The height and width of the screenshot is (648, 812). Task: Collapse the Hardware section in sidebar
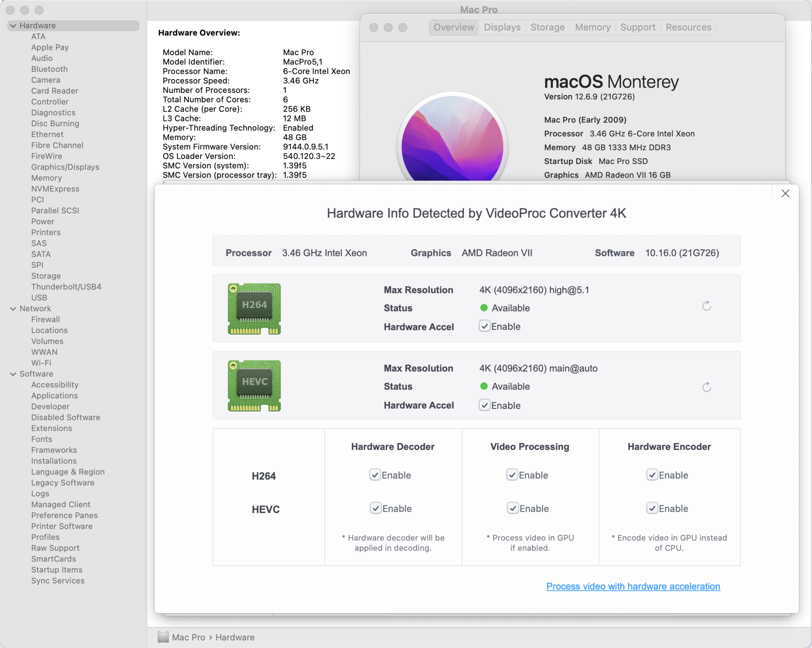point(13,26)
